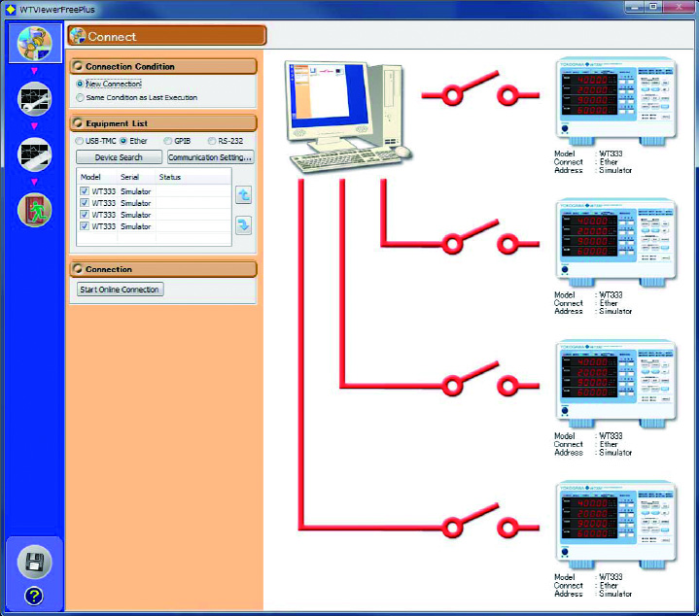Open the Measure waveform step icon
699x616 pixels.
point(35,154)
